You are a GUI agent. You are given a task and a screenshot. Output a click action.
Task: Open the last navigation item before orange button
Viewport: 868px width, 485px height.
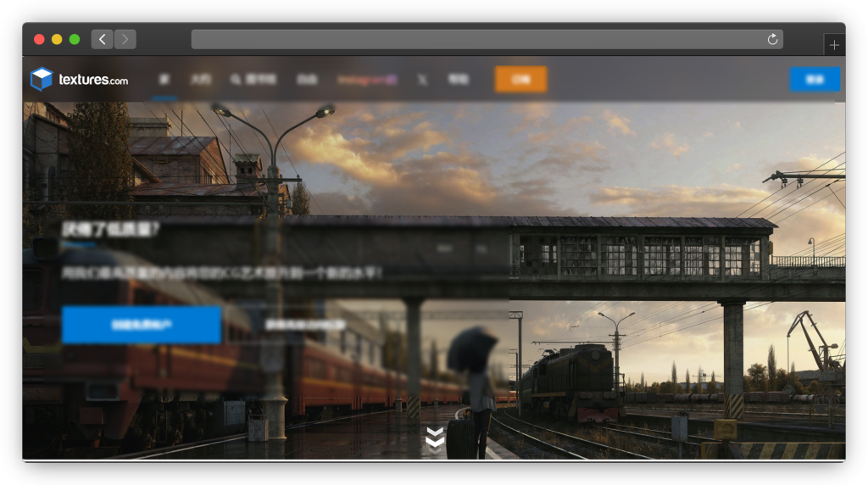click(458, 80)
